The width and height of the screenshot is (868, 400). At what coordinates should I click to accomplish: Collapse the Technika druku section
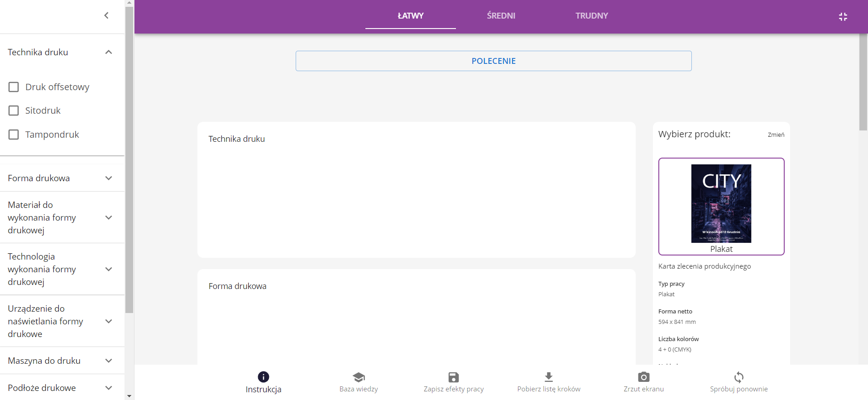109,52
